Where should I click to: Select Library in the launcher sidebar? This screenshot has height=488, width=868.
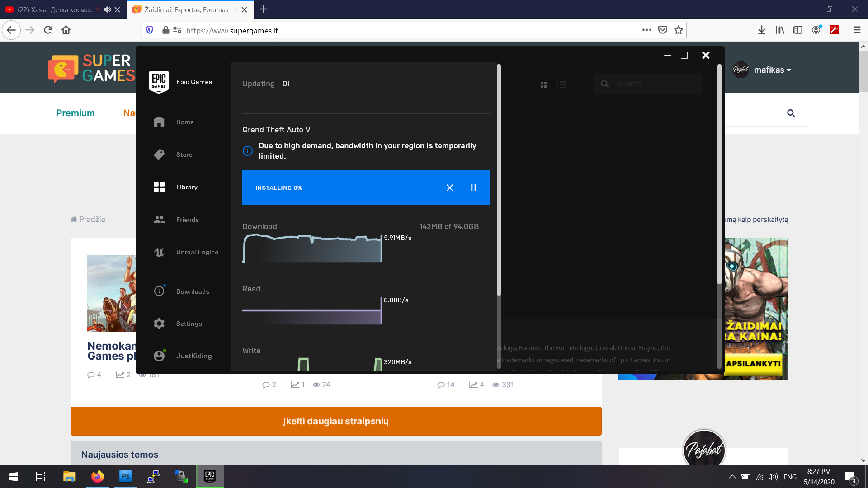187,187
